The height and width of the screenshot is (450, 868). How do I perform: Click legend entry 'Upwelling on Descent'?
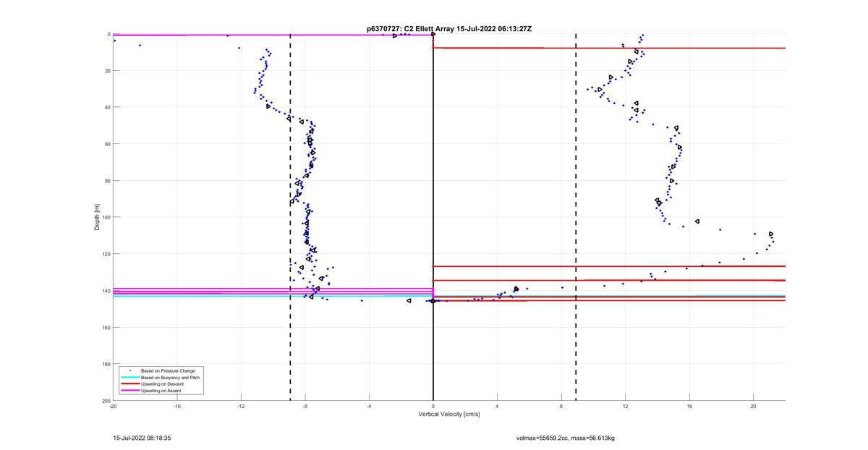[x=163, y=384]
